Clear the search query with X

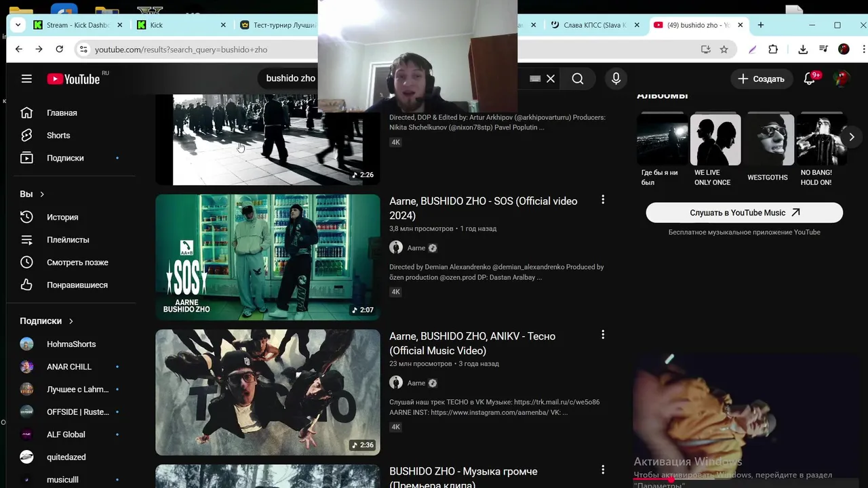point(551,79)
